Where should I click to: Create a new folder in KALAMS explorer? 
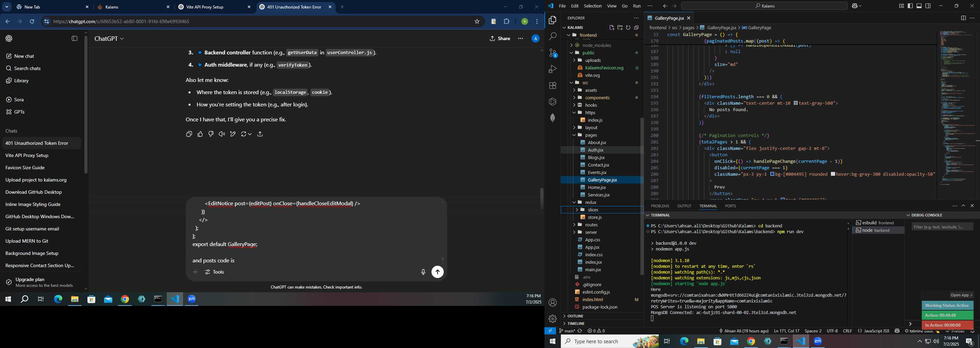pos(620,27)
